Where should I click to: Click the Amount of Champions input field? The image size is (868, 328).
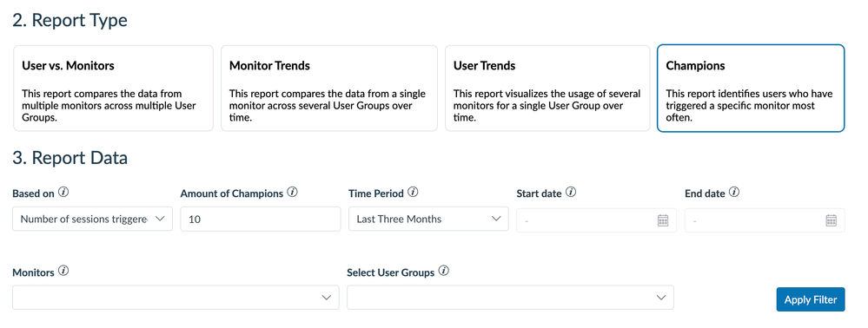pyautogui.click(x=261, y=219)
